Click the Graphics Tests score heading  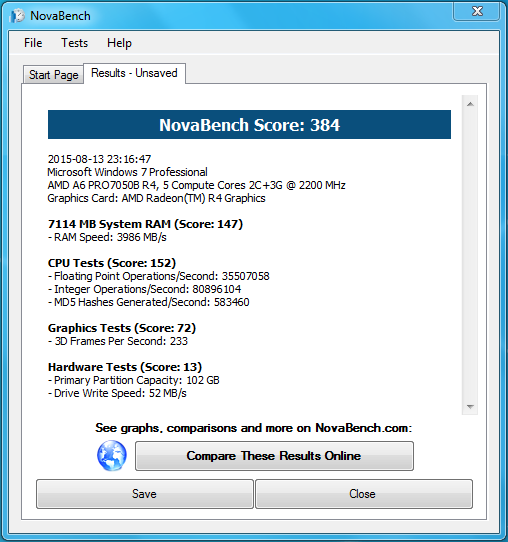click(x=122, y=328)
